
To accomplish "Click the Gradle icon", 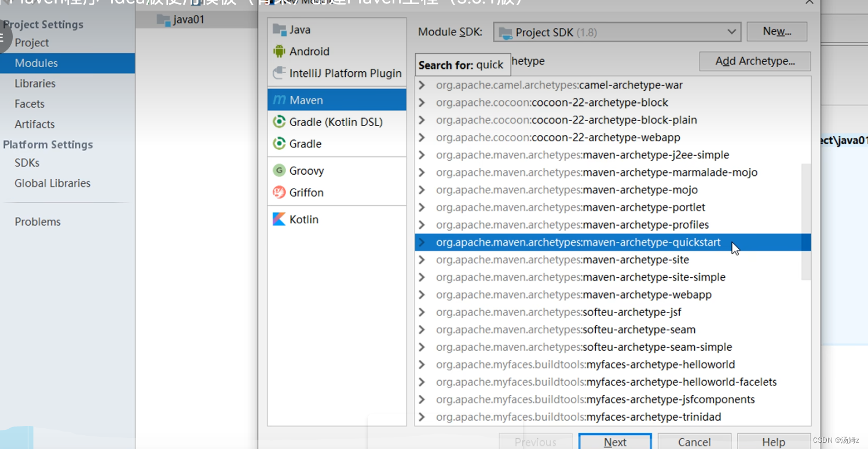I will 279,143.
